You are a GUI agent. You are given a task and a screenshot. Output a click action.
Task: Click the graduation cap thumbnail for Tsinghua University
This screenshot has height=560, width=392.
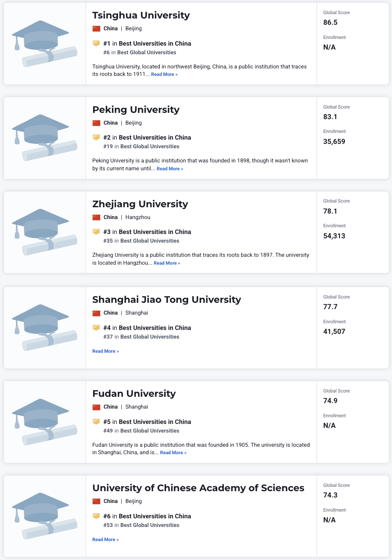(44, 44)
